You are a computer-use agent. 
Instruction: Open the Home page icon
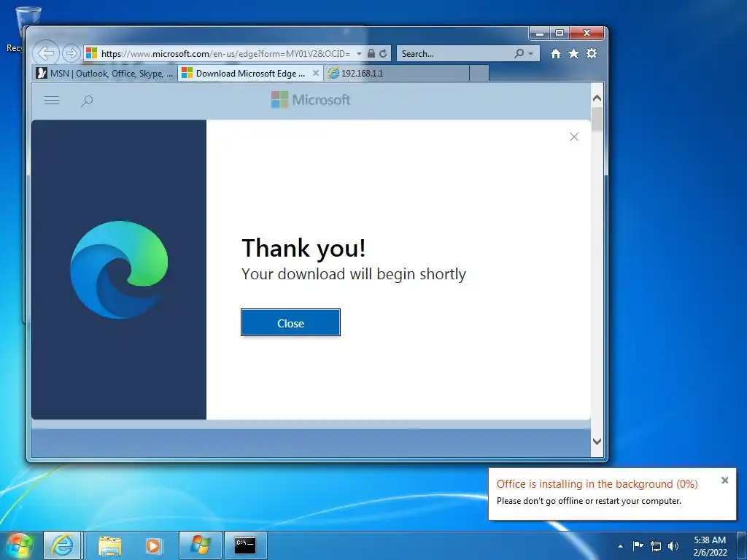click(x=555, y=53)
